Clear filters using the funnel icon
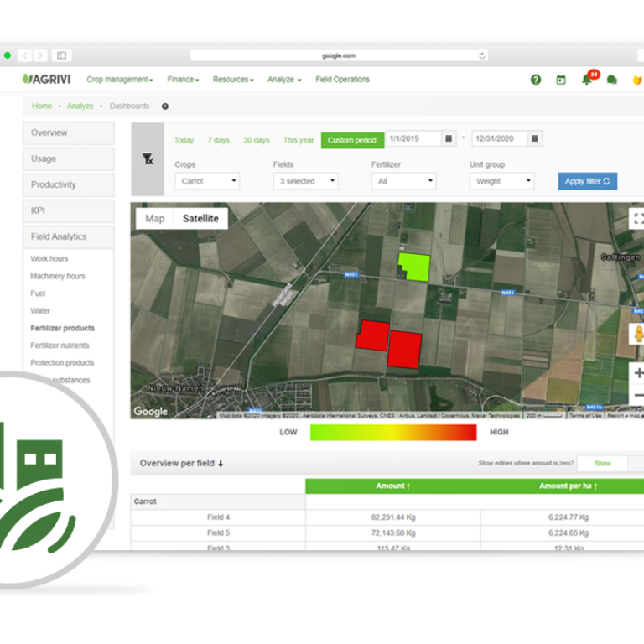The height and width of the screenshot is (644, 644). tap(148, 158)
